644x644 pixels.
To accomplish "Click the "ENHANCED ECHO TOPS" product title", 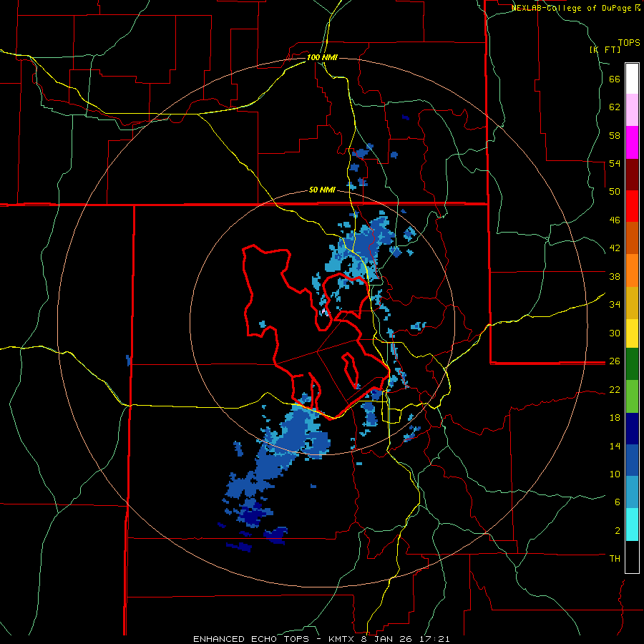I will click(251, 639).
